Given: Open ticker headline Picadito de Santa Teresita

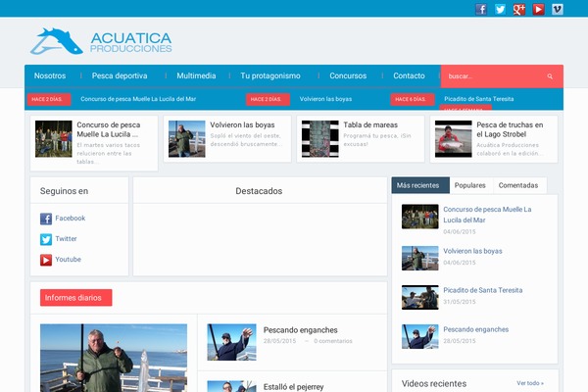Looking at the screenshot, I should tap(479, 99).
